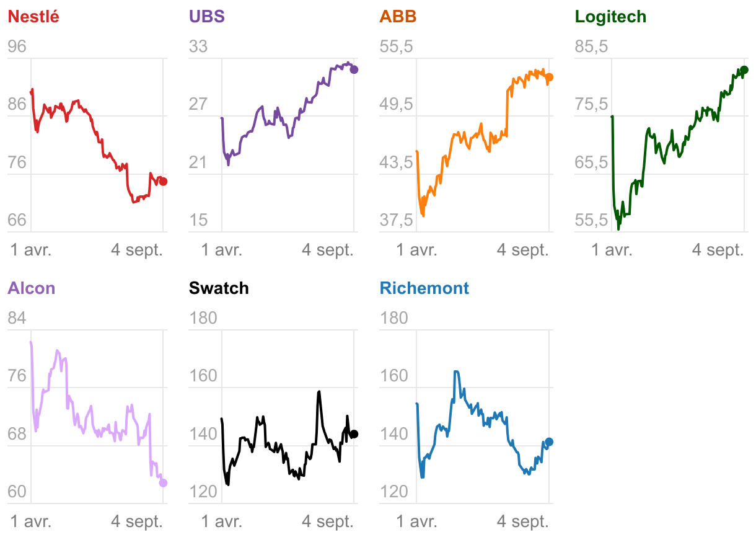
Task: Click the red endpoint dot on Nestlé chart
Action: coord(163,182)
